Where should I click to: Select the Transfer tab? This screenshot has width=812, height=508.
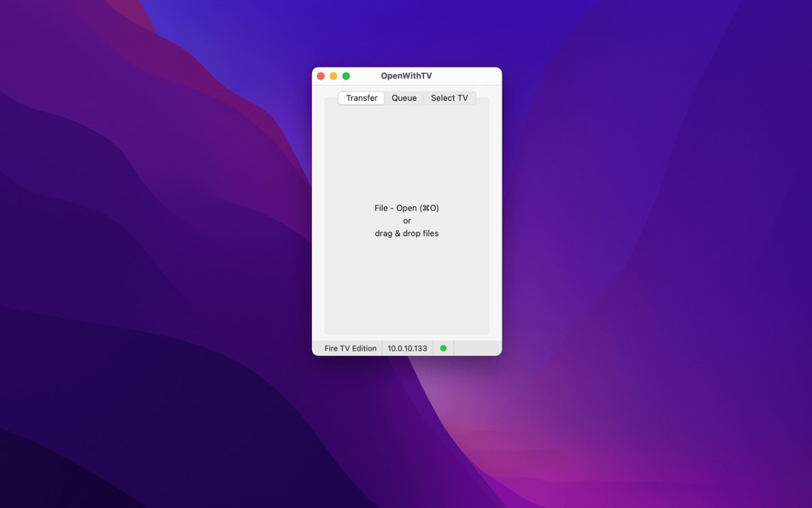click(x=361, y=97)
